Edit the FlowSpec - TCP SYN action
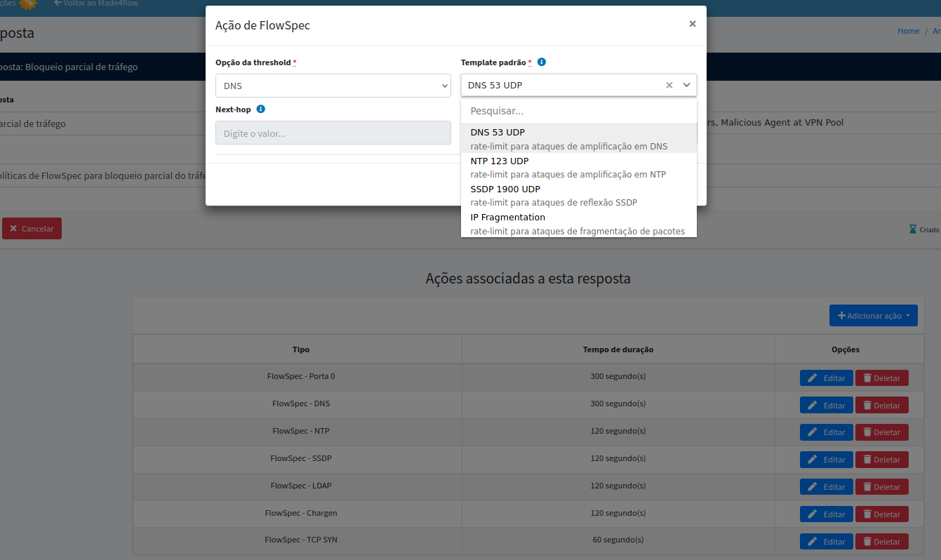 [827, 542]
